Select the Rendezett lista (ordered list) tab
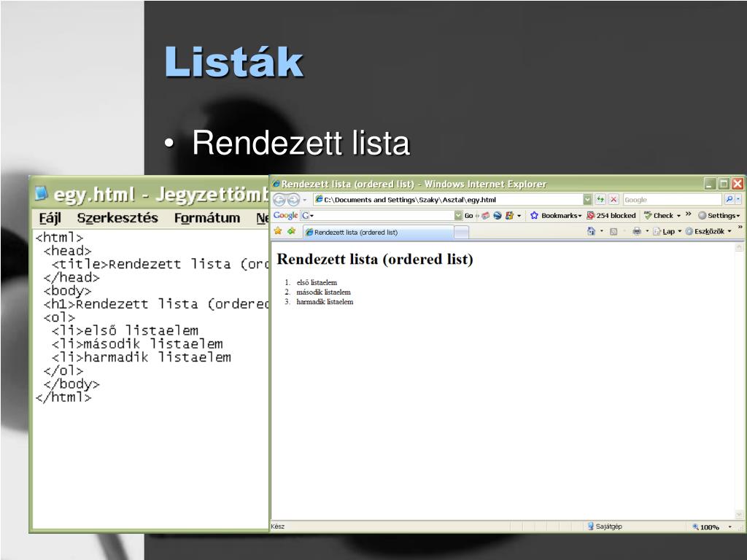Image resolution: width=747 pixels, height=560 pixels. (x=379, y=232)
